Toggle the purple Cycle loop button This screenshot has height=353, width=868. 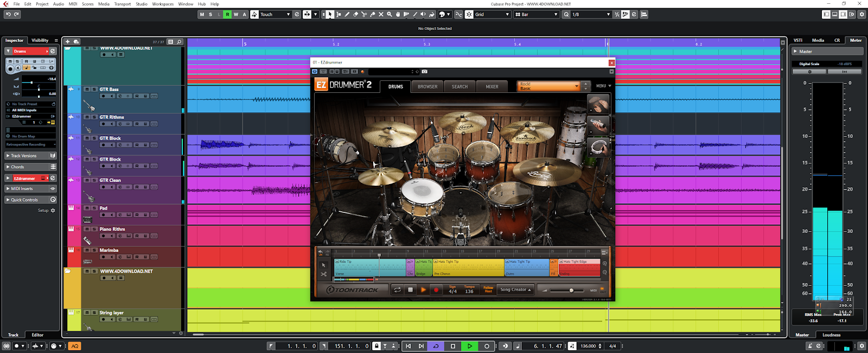pyautogui.click(x=436, y=346)
